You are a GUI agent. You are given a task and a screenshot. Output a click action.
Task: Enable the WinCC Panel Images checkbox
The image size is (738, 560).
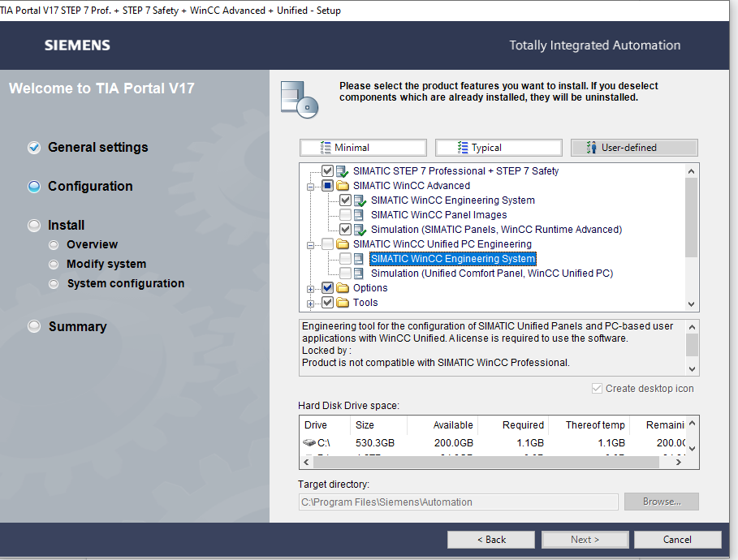[345, 215]
